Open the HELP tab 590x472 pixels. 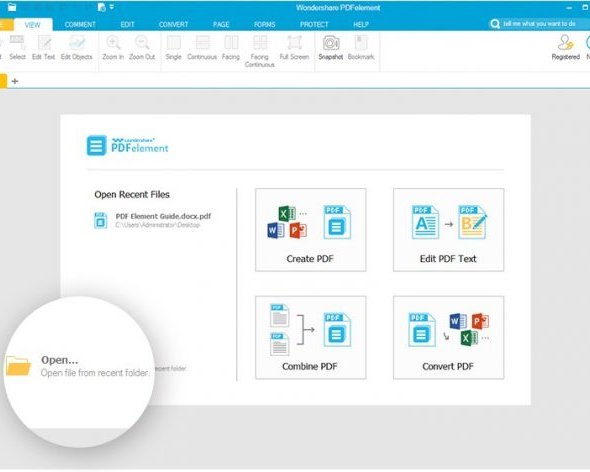coord(361,25)
